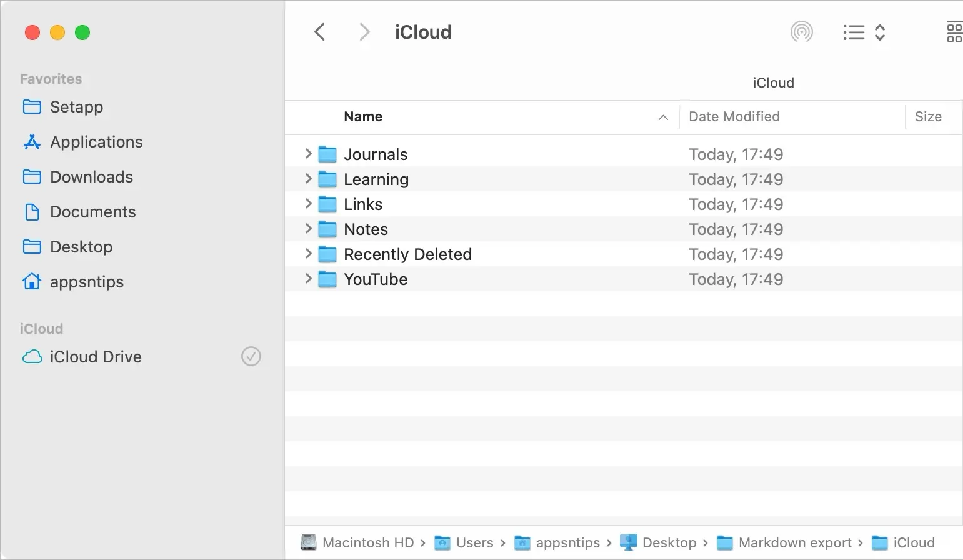The height and width of the screenshot is (560, 963).
Task: Sort by the Date Modified column header
Action: click(734, 117)
